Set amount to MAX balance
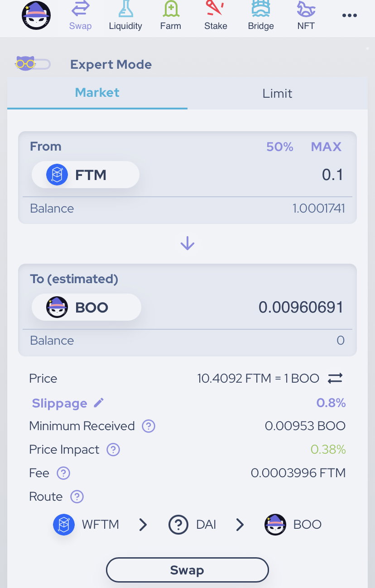This screenshot has height=588, width=375. [326, 147]
